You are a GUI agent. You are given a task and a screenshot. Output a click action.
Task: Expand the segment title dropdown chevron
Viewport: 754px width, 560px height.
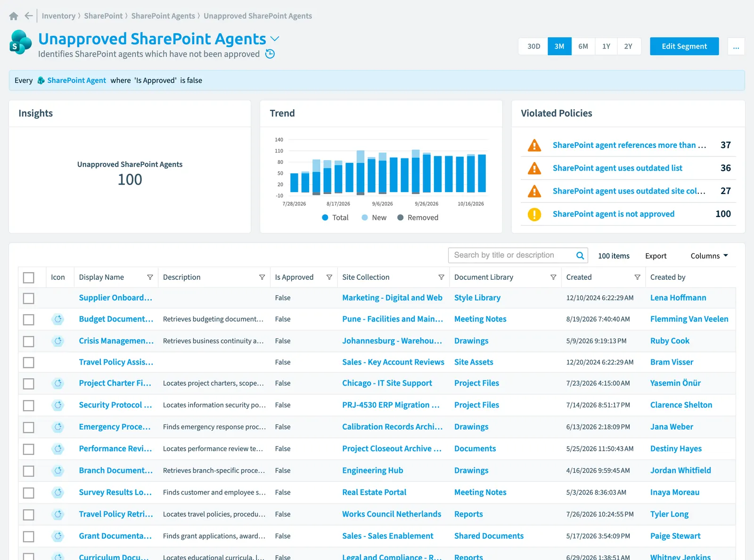(275, 39)
